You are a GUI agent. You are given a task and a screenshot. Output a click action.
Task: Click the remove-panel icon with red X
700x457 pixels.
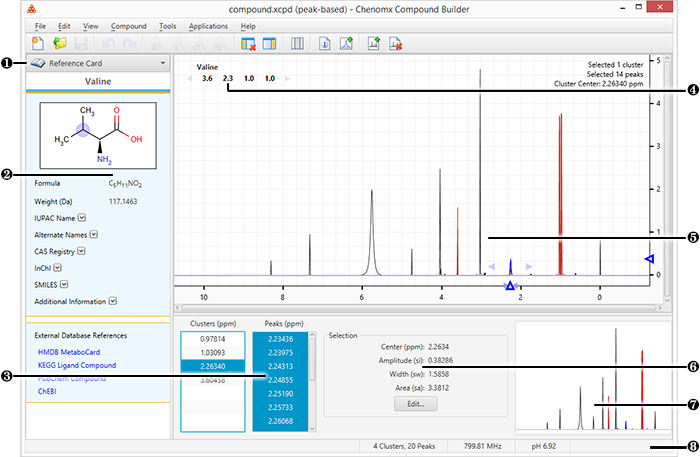pos(249,44)
